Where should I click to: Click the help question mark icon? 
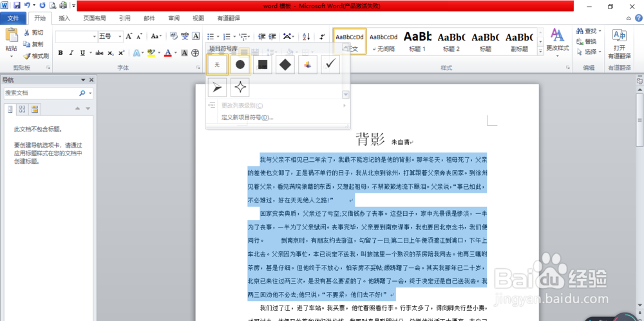point(639,18)
